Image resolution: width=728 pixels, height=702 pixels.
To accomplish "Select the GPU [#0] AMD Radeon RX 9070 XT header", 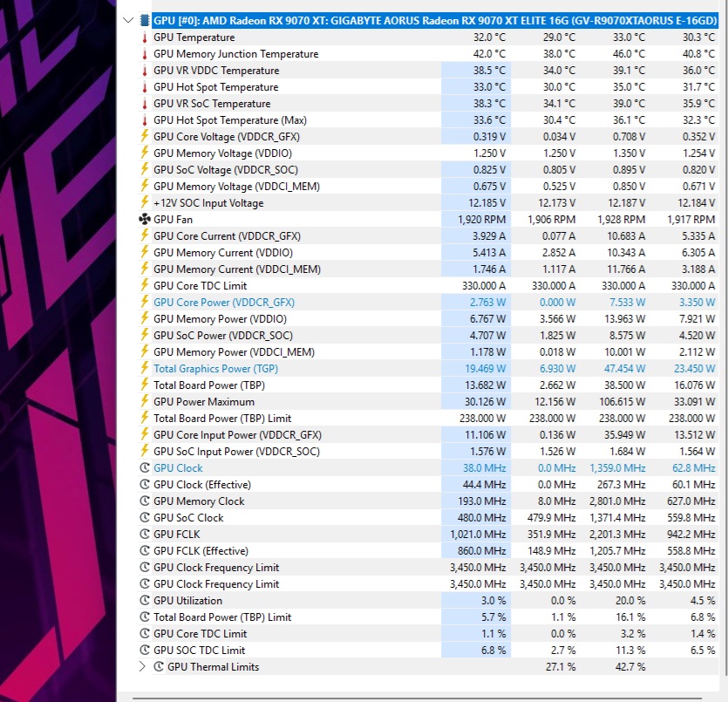I will coord(435,20).
